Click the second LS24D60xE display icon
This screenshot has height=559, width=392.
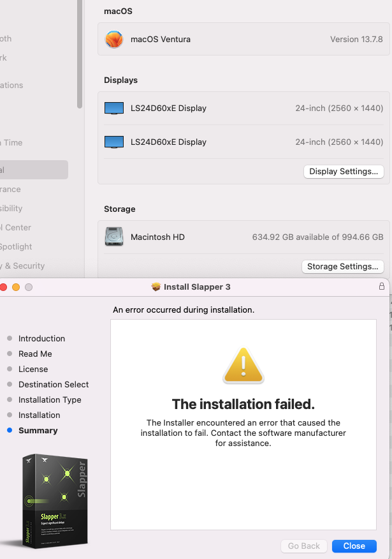pos(114,142)
